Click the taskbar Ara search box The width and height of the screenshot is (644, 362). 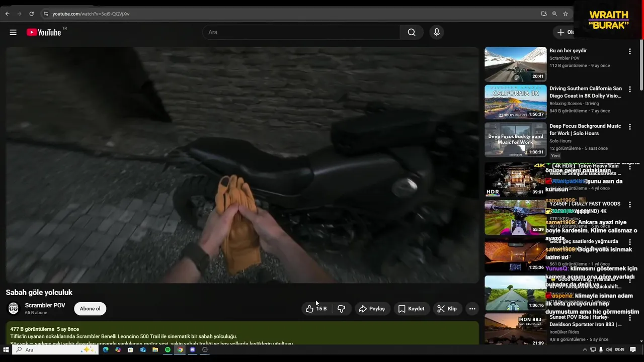(55, 349)
